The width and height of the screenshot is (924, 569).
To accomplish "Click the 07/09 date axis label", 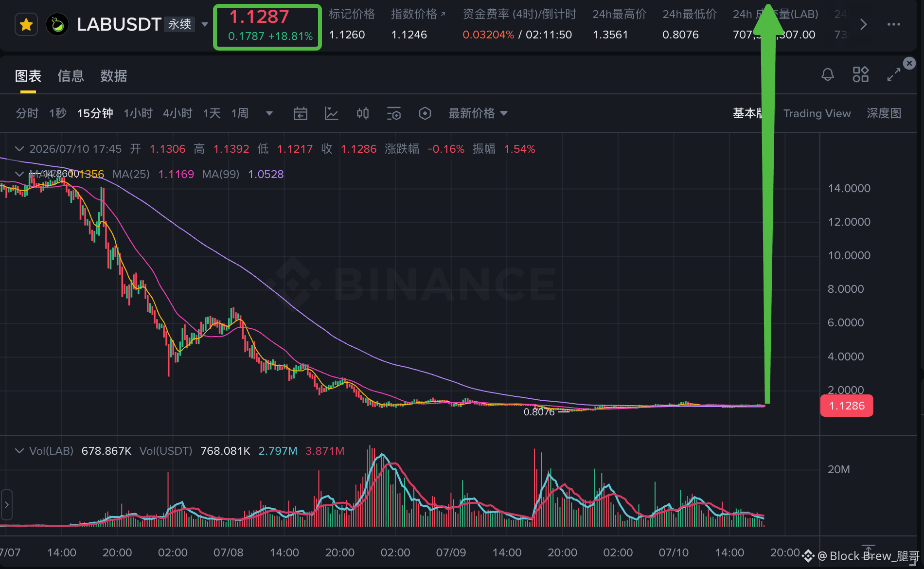I will point(451,552).
